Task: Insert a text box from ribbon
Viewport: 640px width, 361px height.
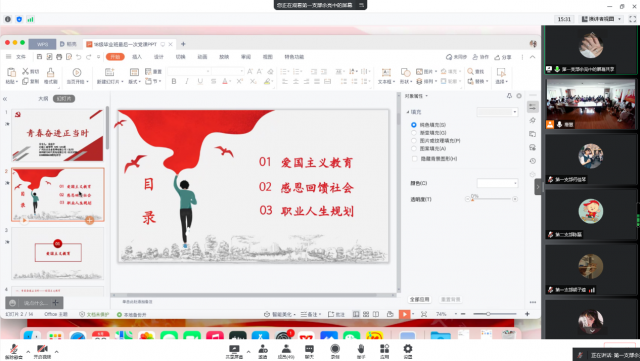Action: 386,73
